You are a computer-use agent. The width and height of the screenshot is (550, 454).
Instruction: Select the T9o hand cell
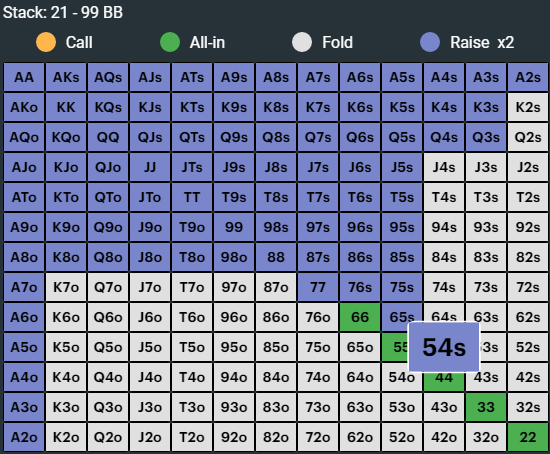(192, 227)
